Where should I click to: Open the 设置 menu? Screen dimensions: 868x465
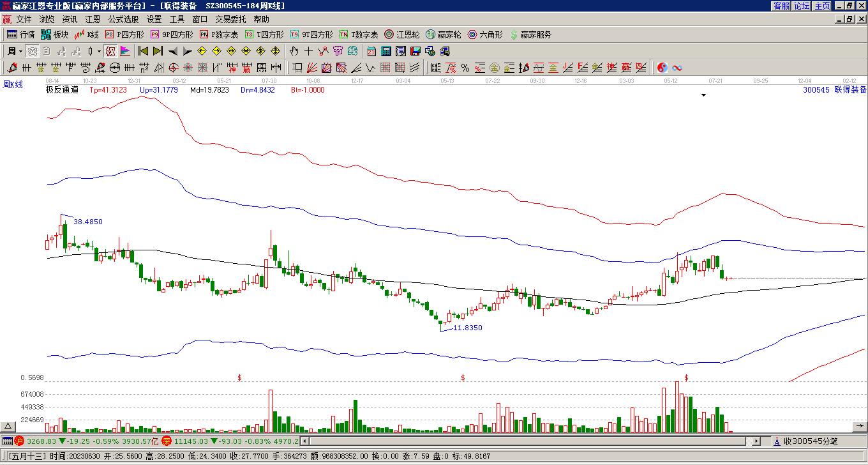(x=154, y=20)
